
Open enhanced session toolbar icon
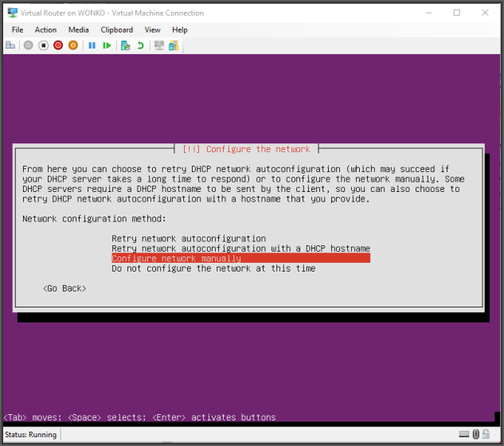pos(159,45)
